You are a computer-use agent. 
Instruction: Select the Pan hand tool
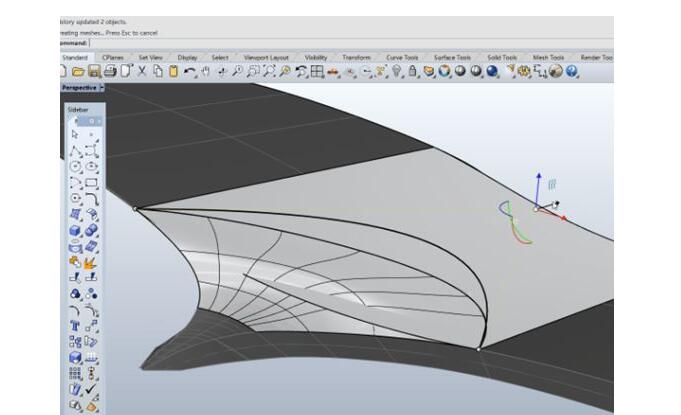pos(206,72)
